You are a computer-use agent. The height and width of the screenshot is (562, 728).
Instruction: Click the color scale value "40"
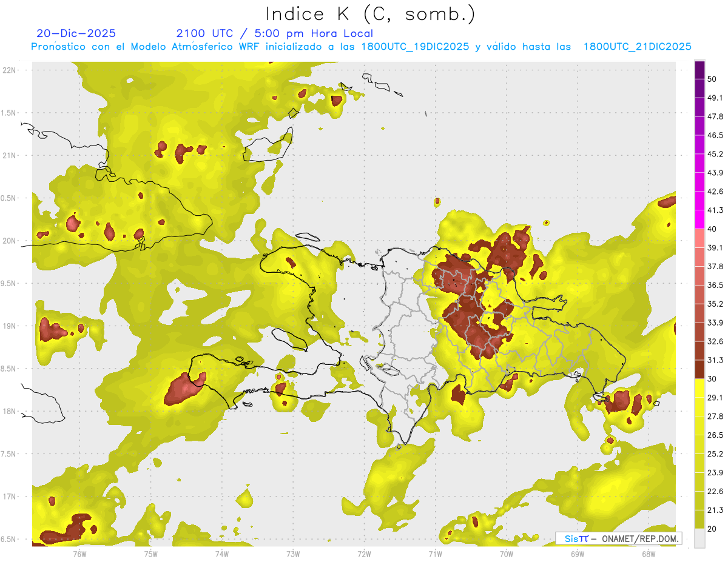tap(712, 229)
